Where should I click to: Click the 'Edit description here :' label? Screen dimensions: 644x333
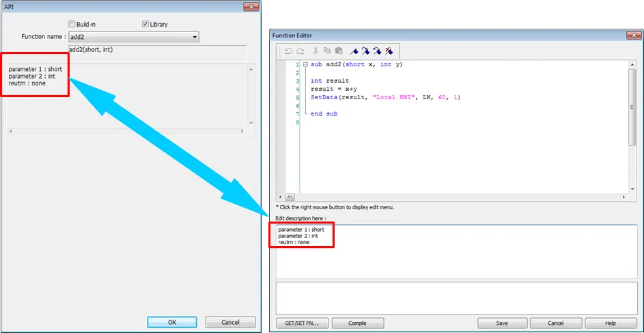click(x=300, y=218)
